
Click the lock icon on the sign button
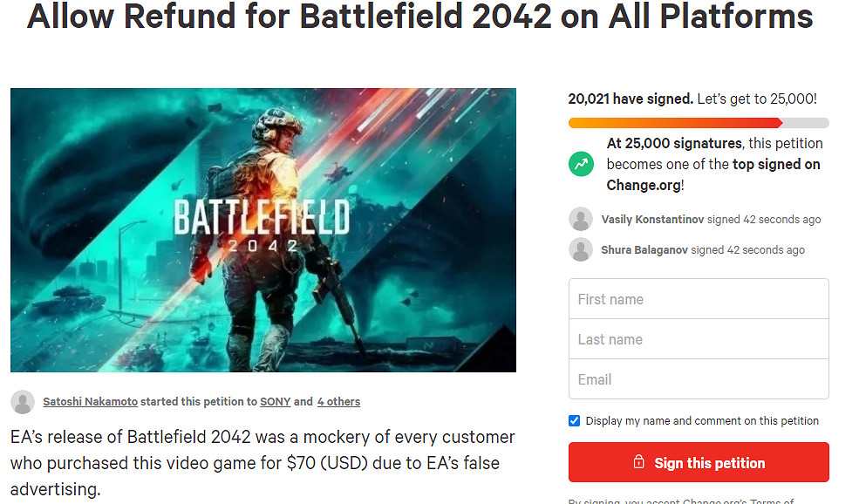pos(639,463)
